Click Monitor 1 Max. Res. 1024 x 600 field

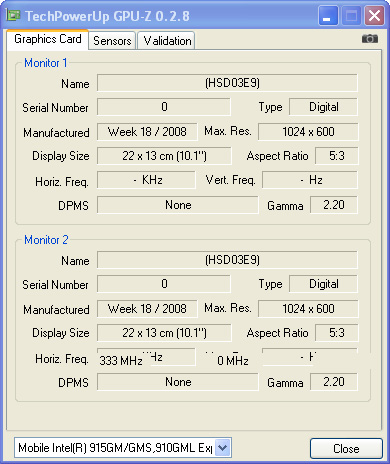point(308,132)
